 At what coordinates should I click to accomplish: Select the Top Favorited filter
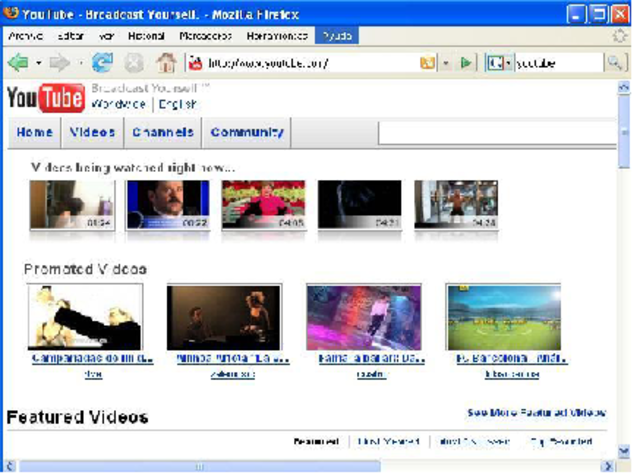[x=561, y=442]
